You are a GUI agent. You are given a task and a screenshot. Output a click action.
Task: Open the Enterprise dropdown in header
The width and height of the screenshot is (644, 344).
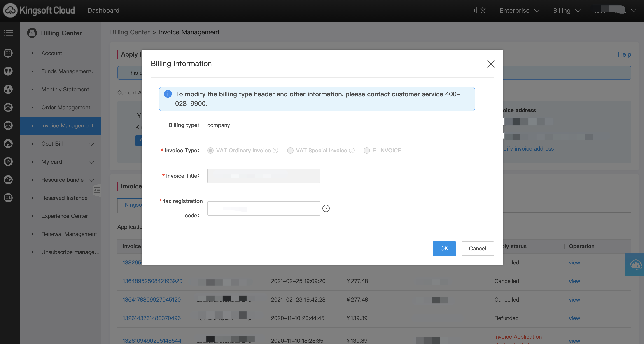coord(519,10)
